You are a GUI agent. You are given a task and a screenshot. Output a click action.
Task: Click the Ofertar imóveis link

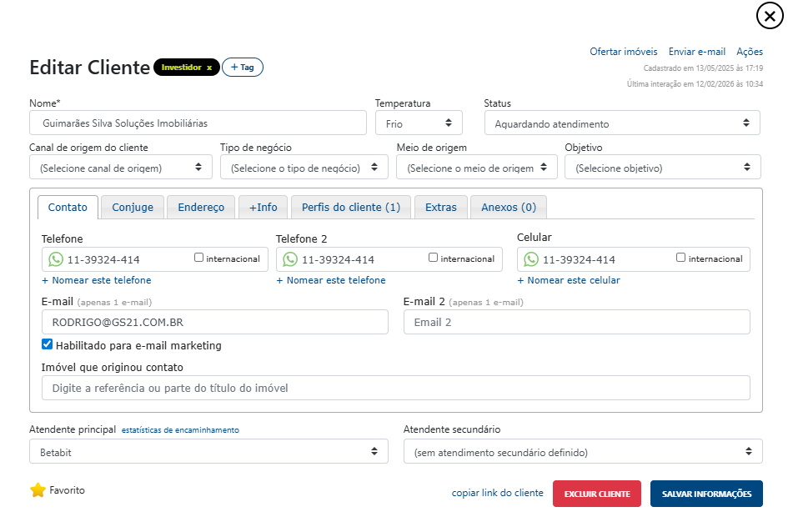(623, 52)
